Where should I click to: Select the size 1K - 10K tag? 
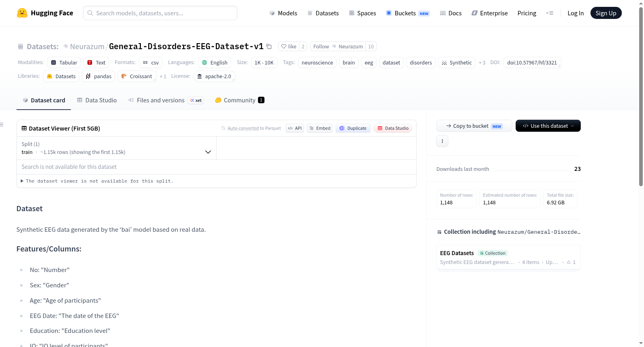coord(264,62)
